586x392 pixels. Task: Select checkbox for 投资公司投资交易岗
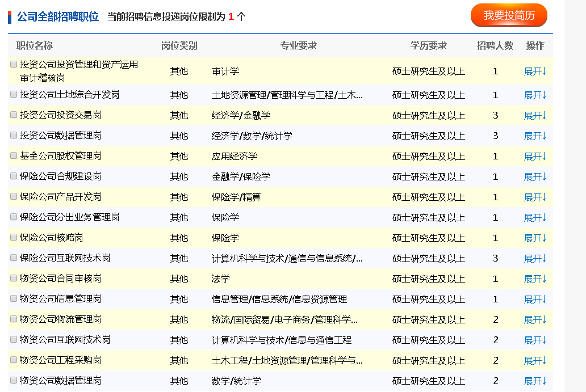[14, 115]
